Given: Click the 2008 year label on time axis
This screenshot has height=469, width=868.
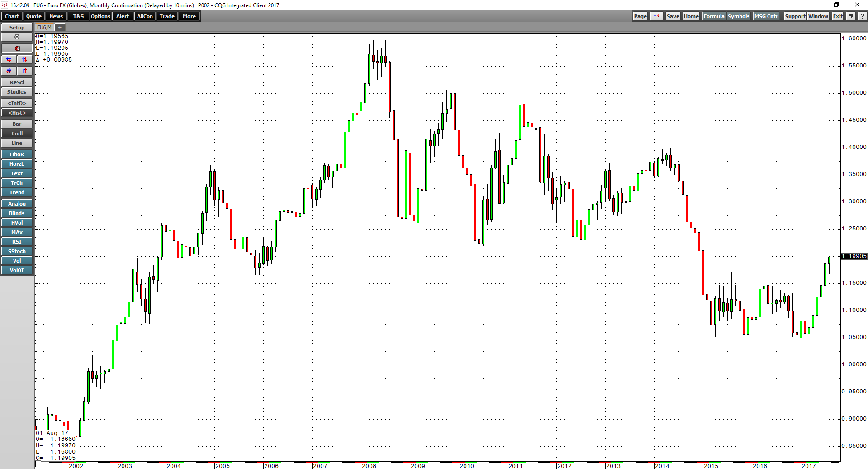Looking at the screenshot, I should pos(369,466).
